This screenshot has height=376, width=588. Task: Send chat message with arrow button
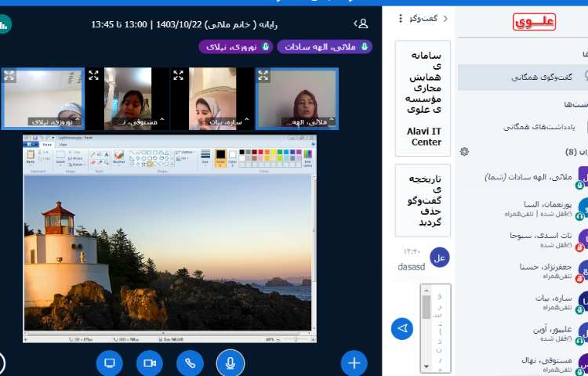click(402, 328)
